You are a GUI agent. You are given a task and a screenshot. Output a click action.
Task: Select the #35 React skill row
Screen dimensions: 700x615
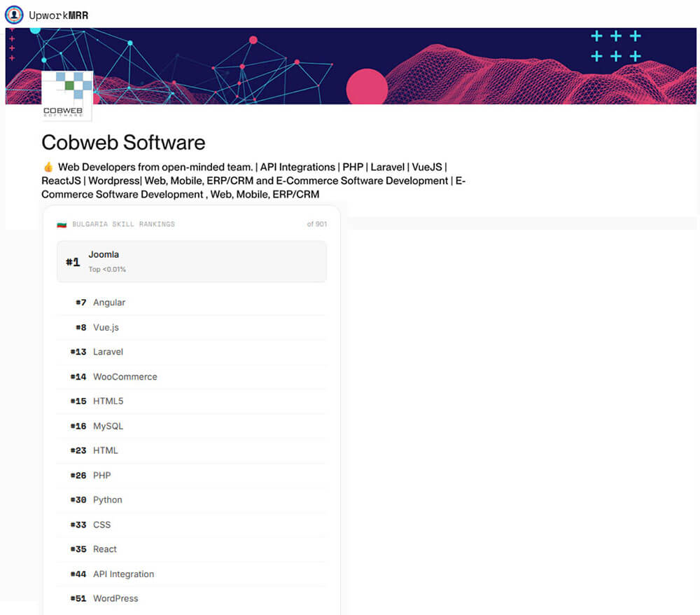click(x=192, y=549)
